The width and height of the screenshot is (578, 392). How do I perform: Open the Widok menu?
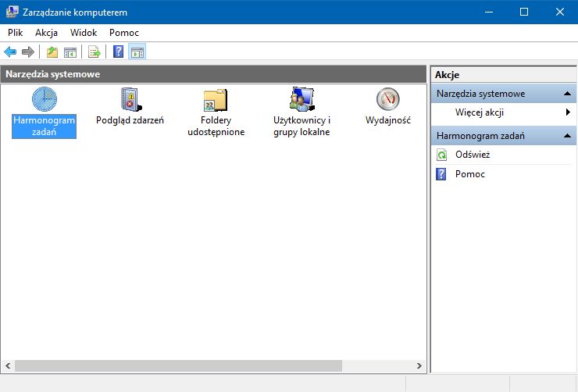pos(84,33)
